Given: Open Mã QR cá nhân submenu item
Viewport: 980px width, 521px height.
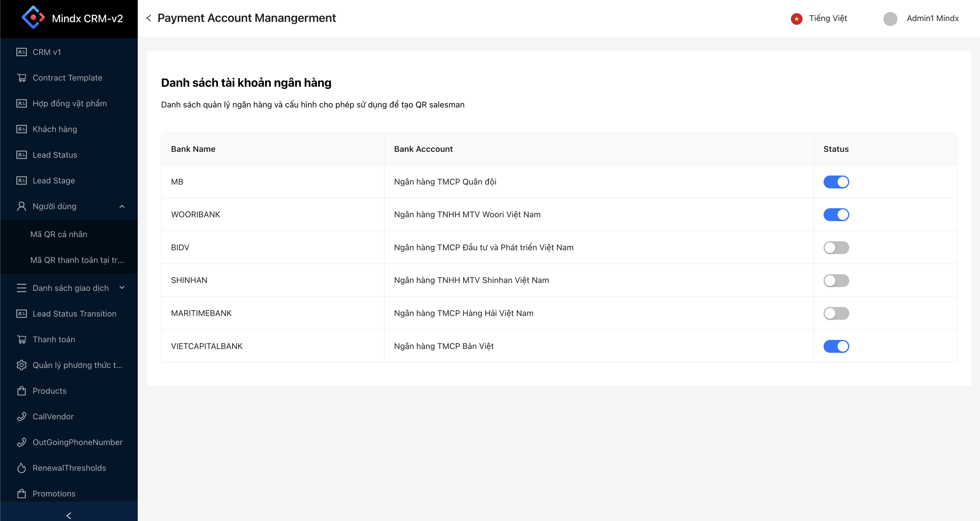Looking at the screenshot, I should [59, 235].
